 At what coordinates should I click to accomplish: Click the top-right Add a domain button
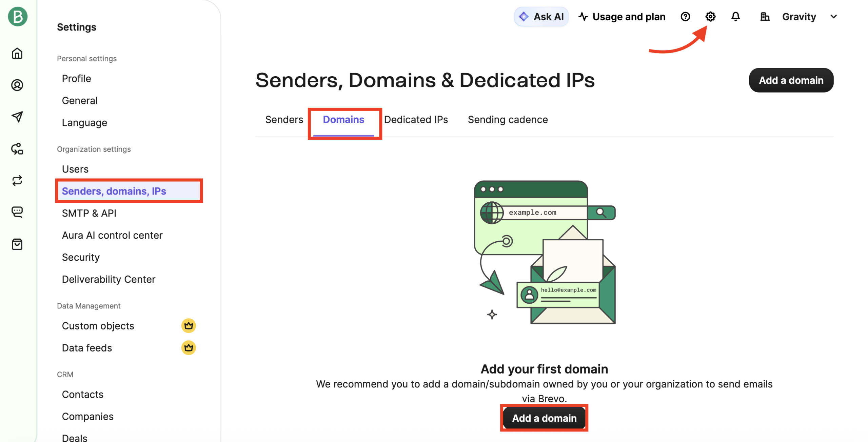click(x=791, y=80)
